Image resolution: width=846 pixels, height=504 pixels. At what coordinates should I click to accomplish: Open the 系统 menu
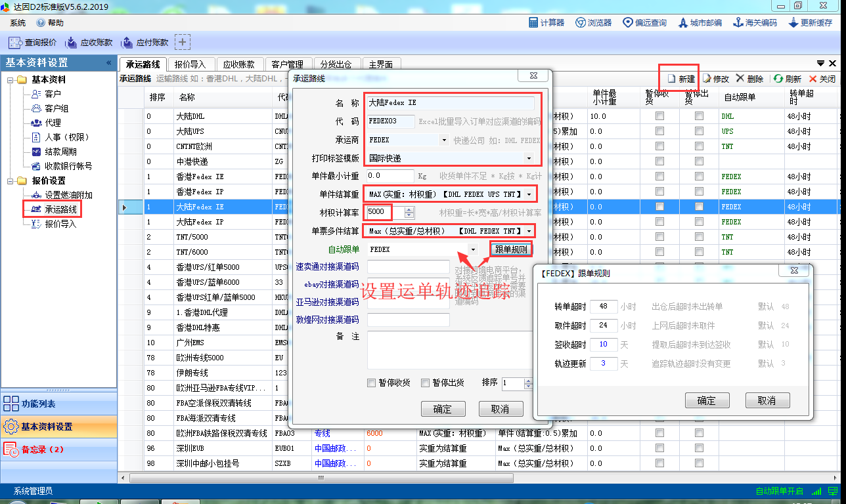click(18, 23)
